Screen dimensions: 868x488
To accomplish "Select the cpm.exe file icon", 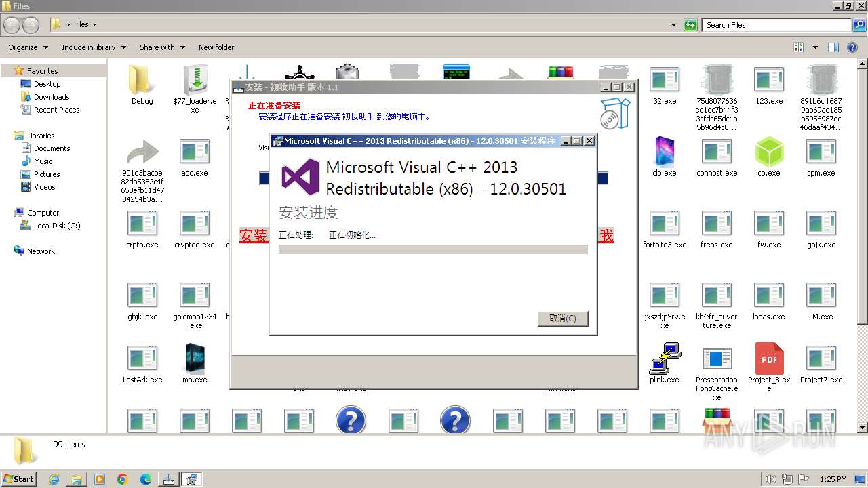I will (x=821, y=152).
